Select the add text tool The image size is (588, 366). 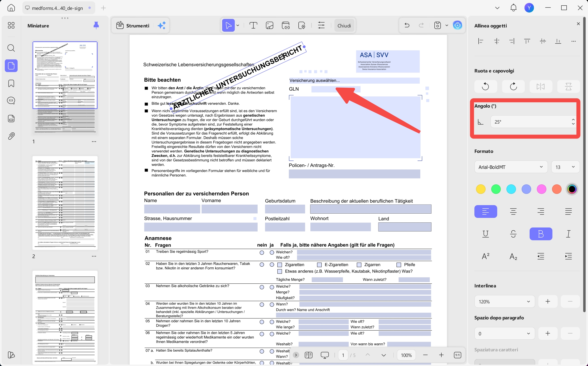(x=253, y=26)
